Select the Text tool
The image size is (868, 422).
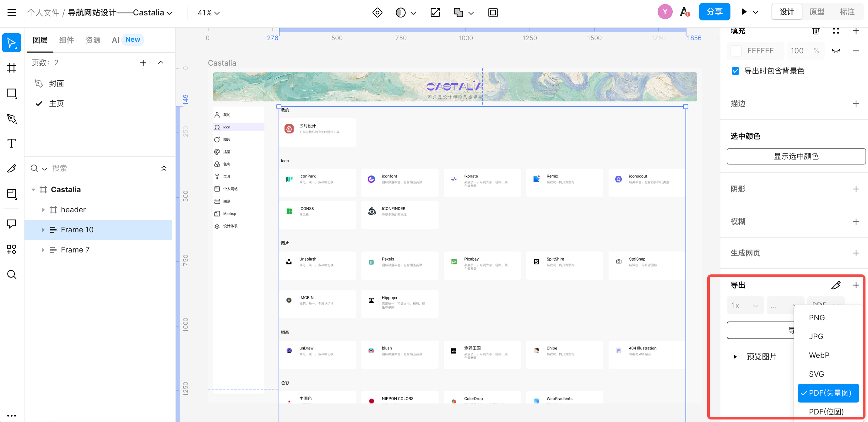point(12,143)
